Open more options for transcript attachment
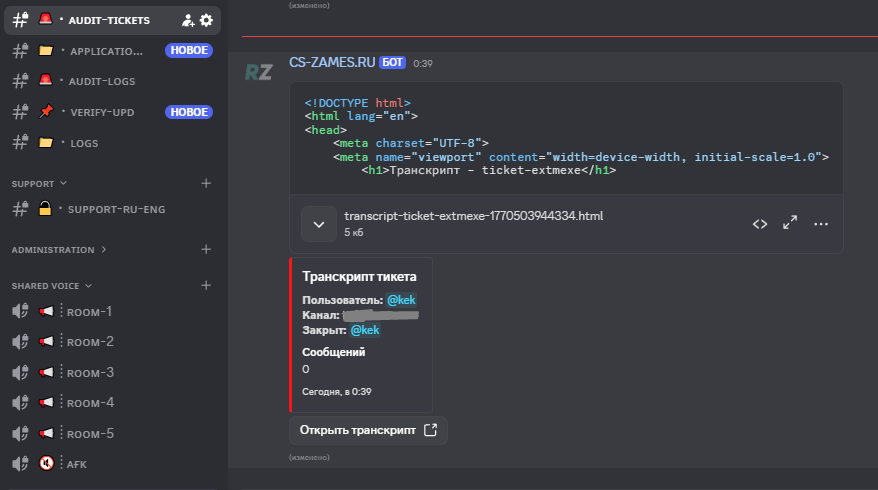The width and height of the screenshot is (878, 490). tap(821, 224)
